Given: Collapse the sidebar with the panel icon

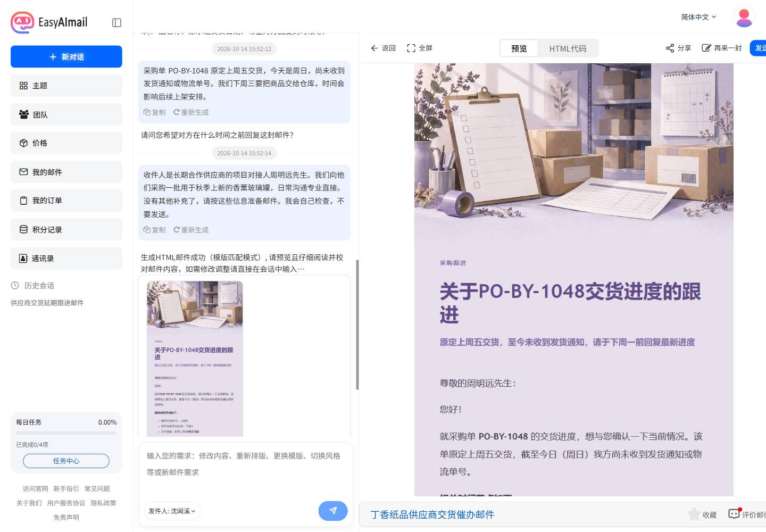Looking at the screenshot, I should pyautogui.click(x=117, y=22).
